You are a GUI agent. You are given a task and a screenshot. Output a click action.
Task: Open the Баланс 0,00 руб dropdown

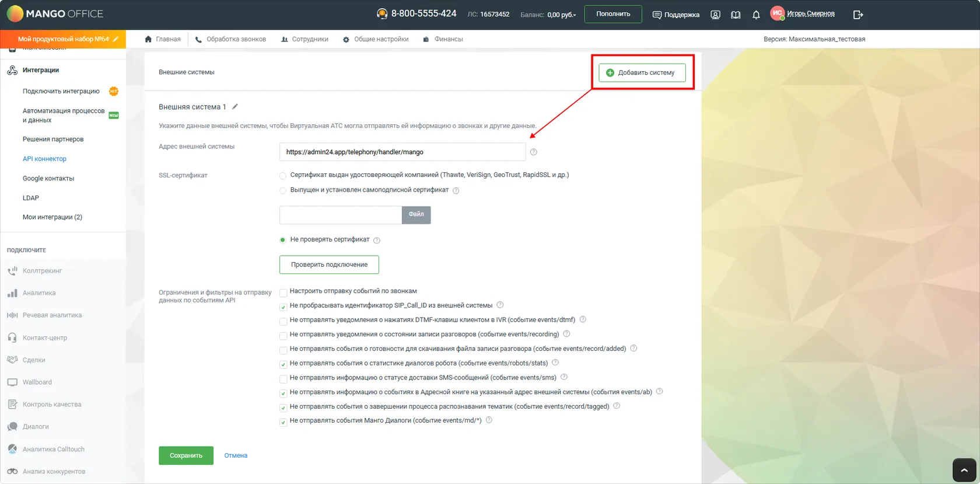point(548,15)
